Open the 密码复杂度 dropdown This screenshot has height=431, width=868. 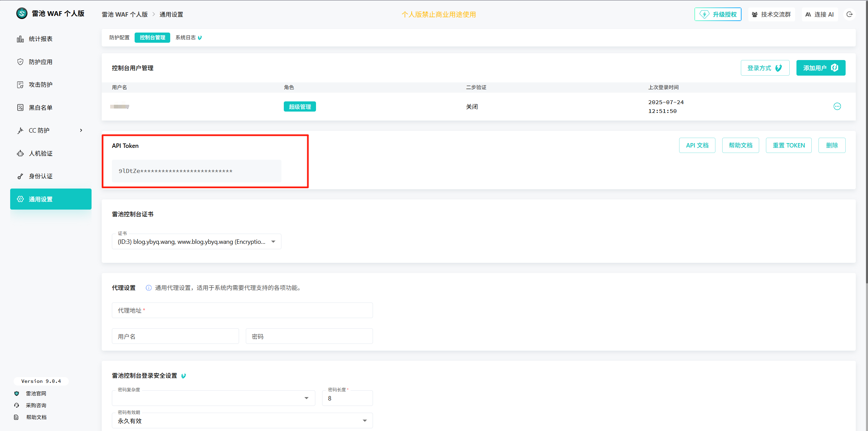[213, 398]
